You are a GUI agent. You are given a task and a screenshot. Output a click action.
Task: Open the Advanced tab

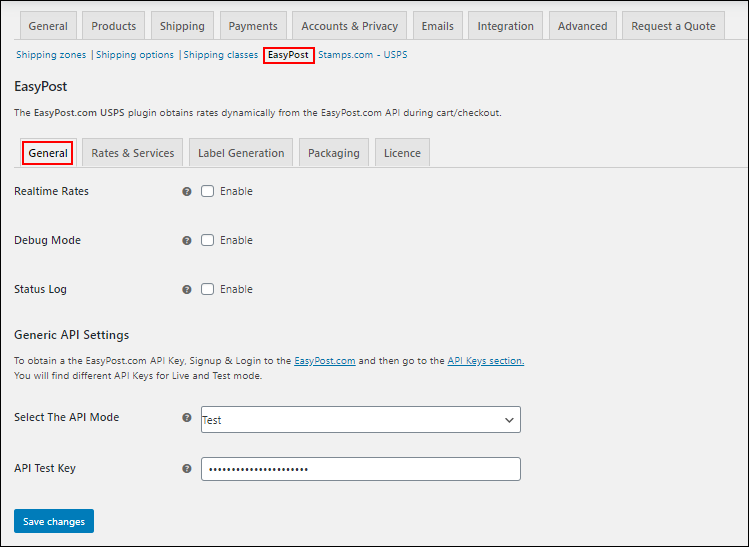pos(583,26)
